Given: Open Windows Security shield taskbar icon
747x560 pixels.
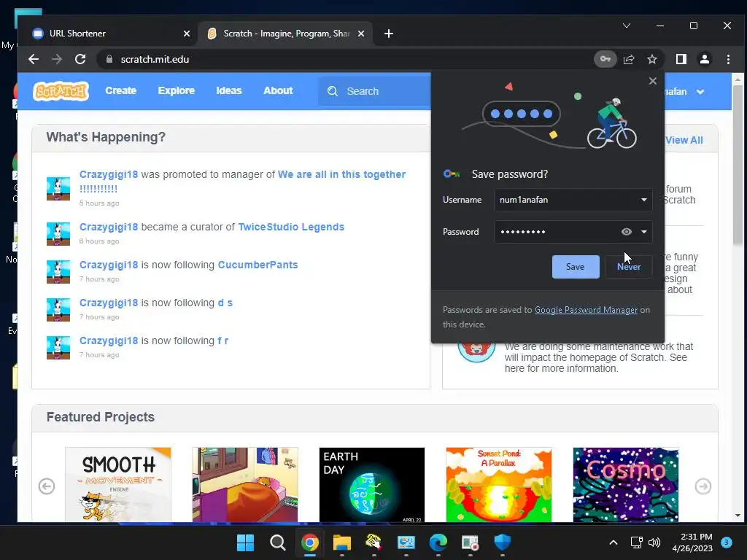Looking at the screenshot, I should (x=502, y=542).
